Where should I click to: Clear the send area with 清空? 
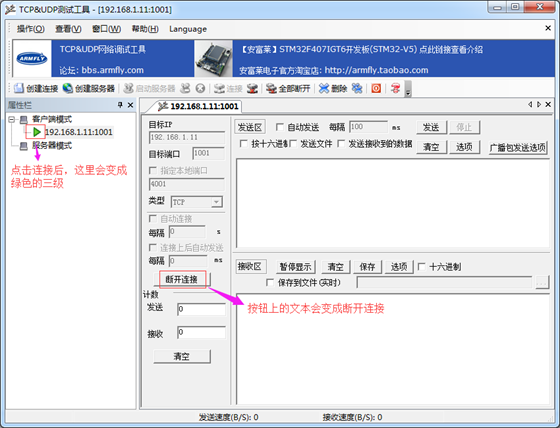[431, 147]
